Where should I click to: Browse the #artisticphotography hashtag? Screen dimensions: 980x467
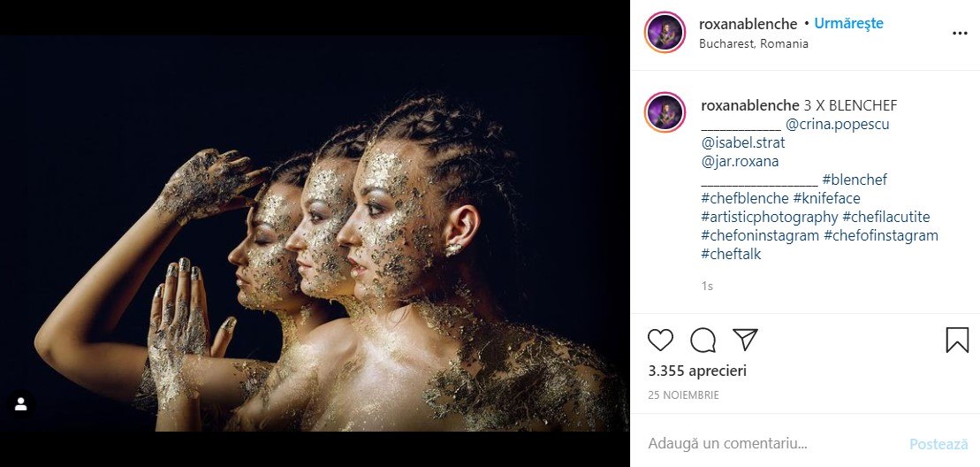click(769, 217)
